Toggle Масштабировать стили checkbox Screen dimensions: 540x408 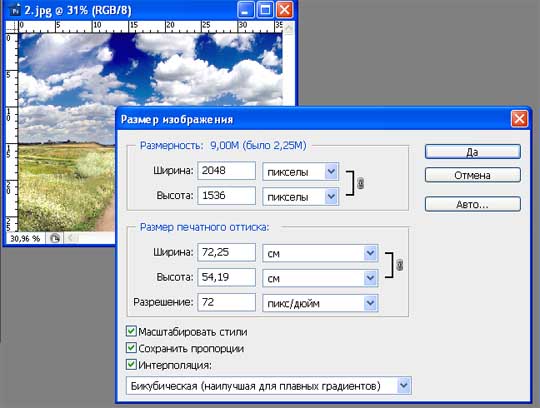[x=131, y=332]
